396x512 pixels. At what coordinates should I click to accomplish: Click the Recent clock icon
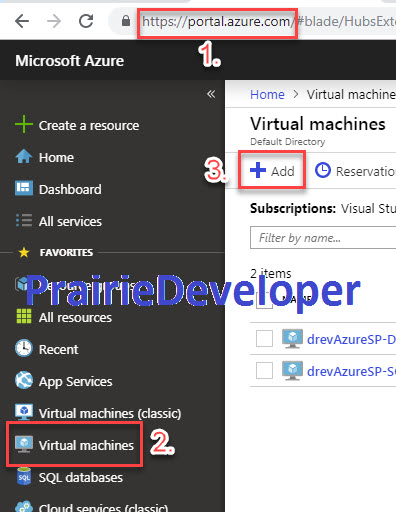click(24, 348)
